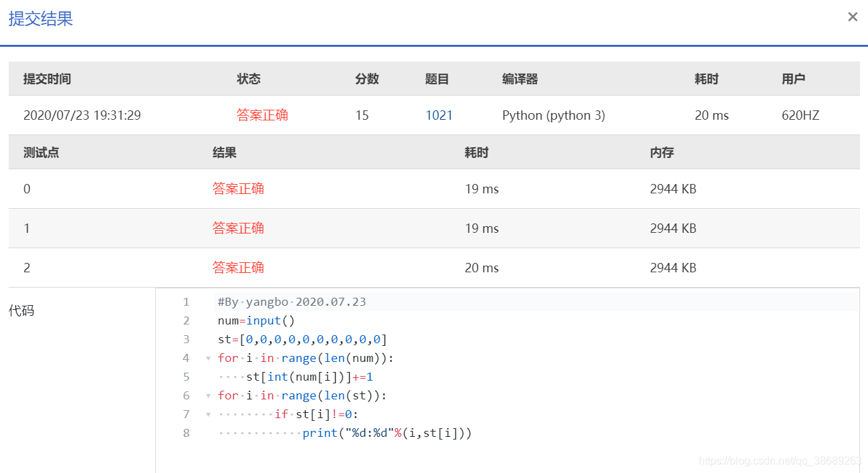Click 2944 KB memory for test point 1
The height and width of the screenshot is (473, 868).
673,228
